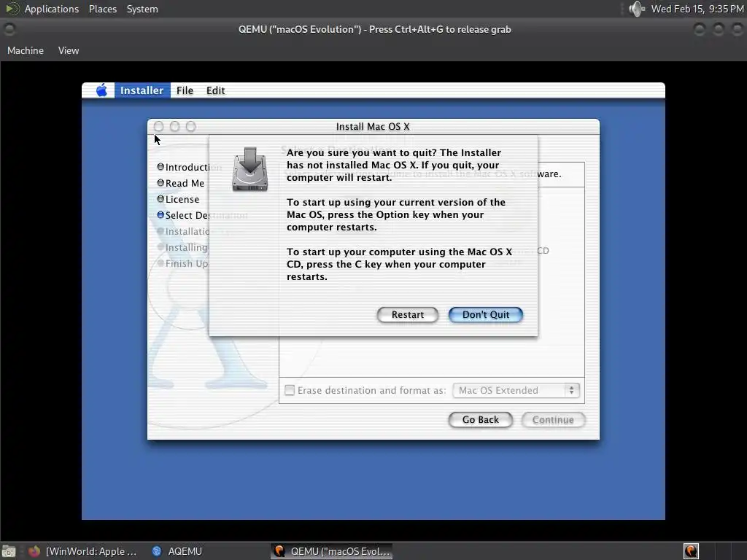Click the QEMU window menu button at top-left

tap(9, 29)
